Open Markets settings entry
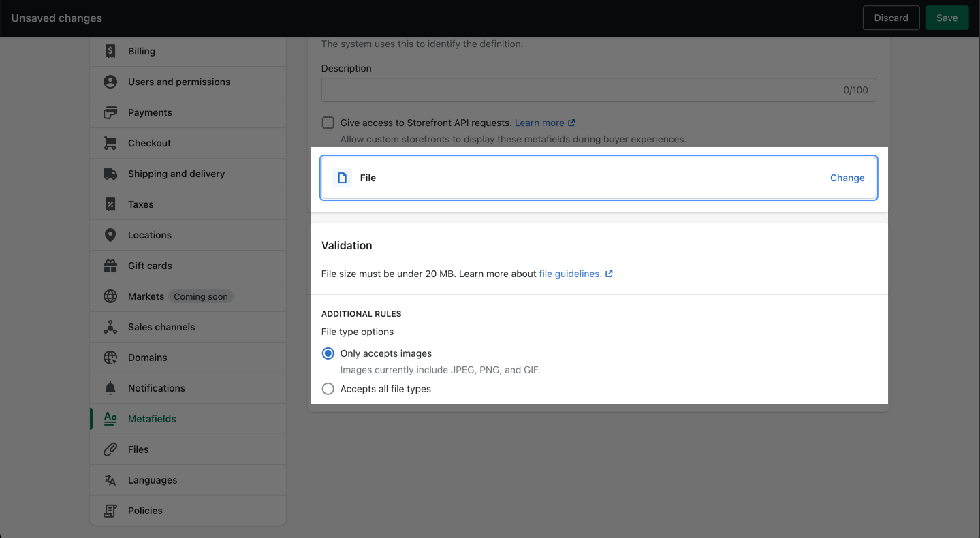The image size is (980, 538). 188,296
